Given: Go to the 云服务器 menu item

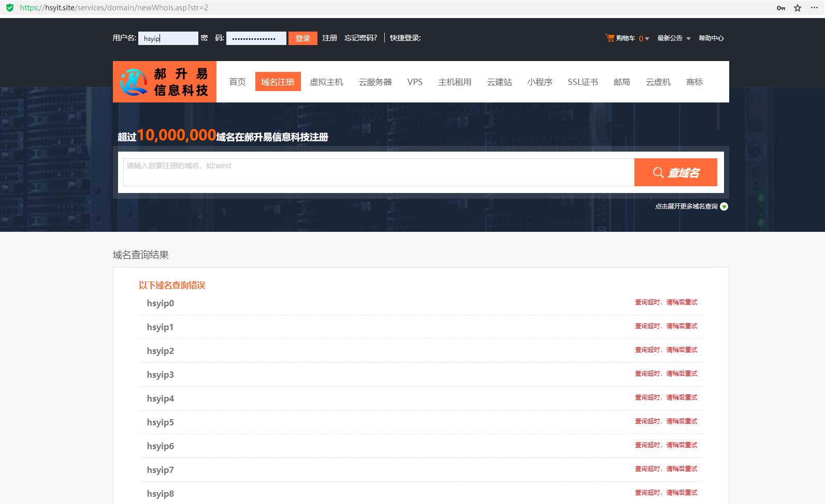Looking at the screenshot, I should [375, 82].
